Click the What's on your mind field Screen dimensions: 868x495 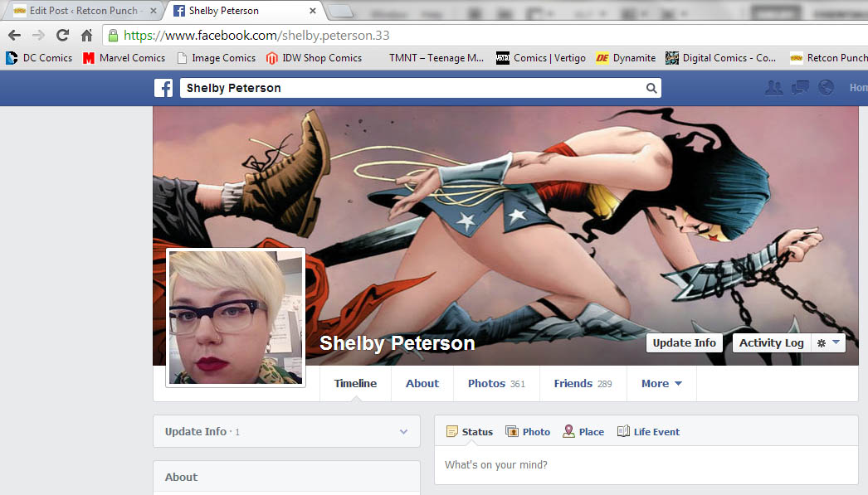[x=646, y=465]
